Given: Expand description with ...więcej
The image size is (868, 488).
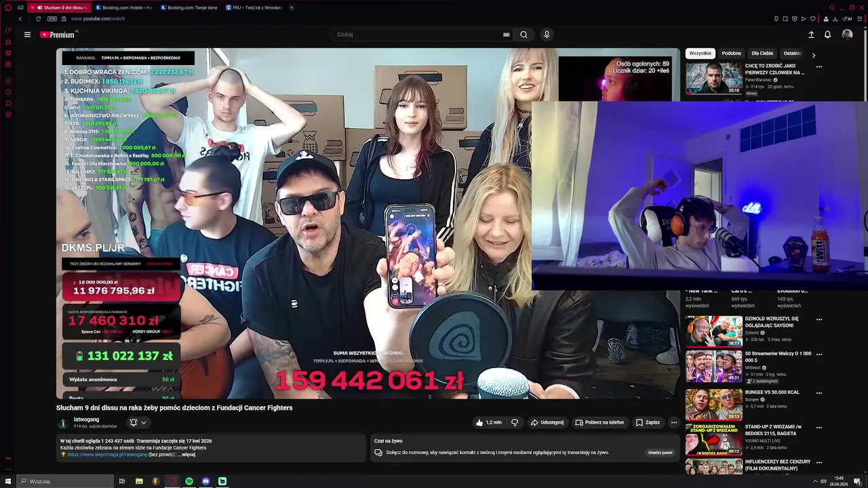Looking at the screenshot, I should pyautogui.click(x=186, y=454).
